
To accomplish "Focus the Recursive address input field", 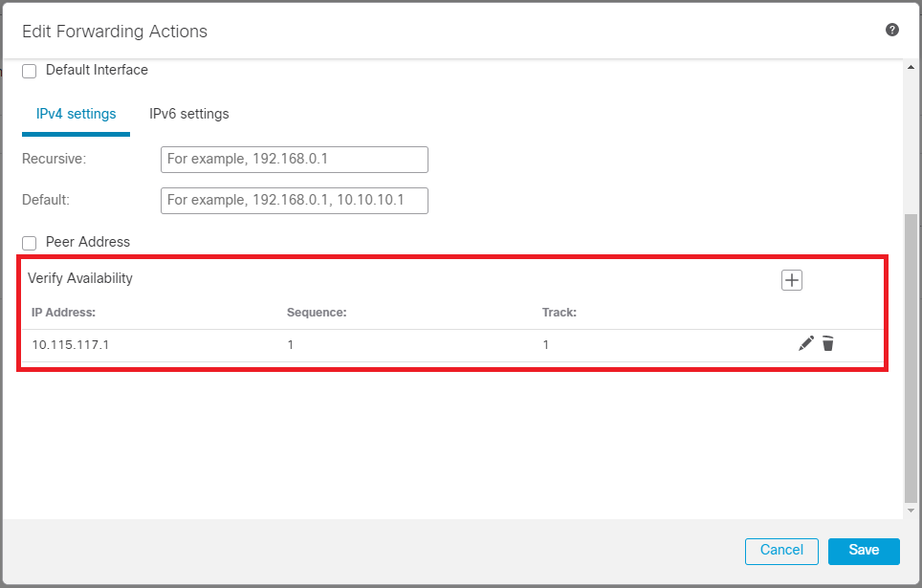I will coord(294,160).
